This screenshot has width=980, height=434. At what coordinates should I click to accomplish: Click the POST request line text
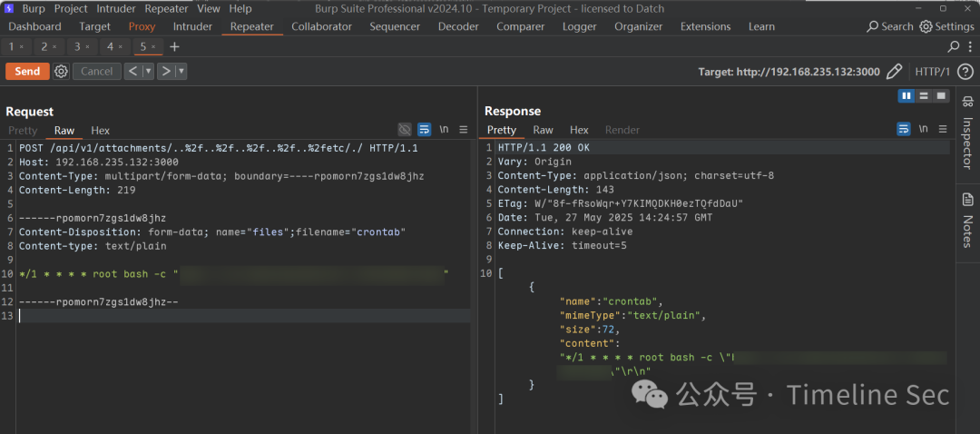[219, 149]
